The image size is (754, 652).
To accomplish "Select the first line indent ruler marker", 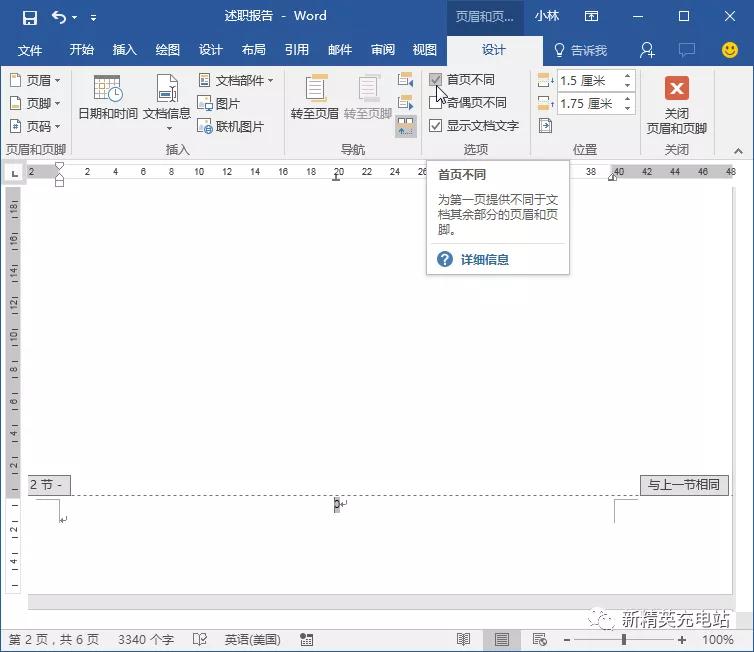I will pos(59,166).
